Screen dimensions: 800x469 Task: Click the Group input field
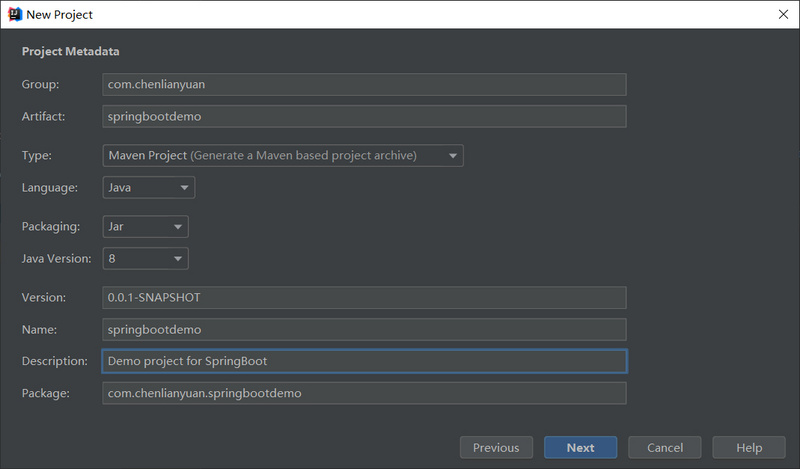pos(364,84)
